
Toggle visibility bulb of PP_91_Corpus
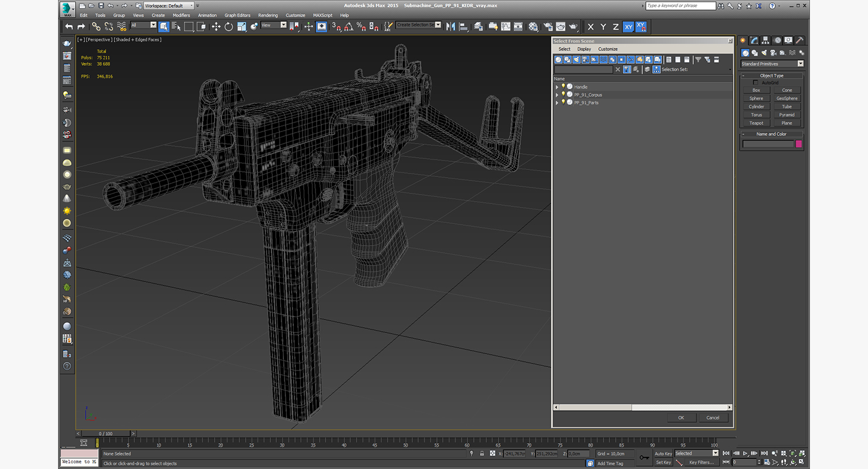pos(563,94)
